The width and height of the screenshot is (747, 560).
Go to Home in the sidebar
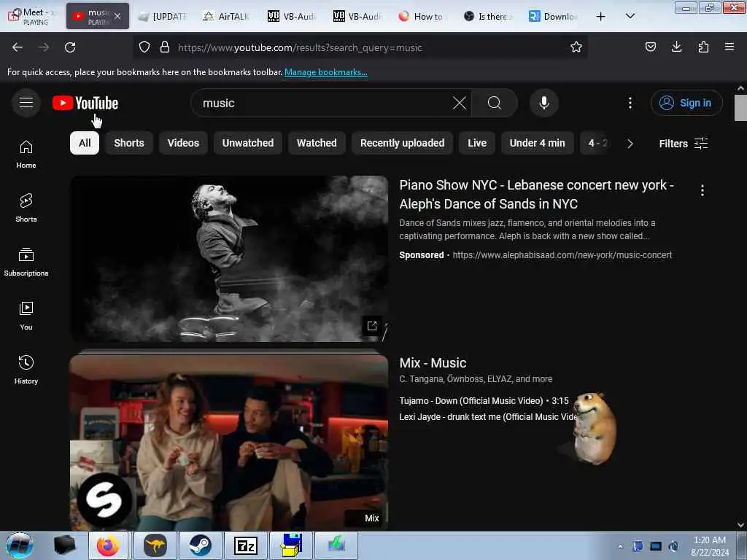click(x=26, y=155)
